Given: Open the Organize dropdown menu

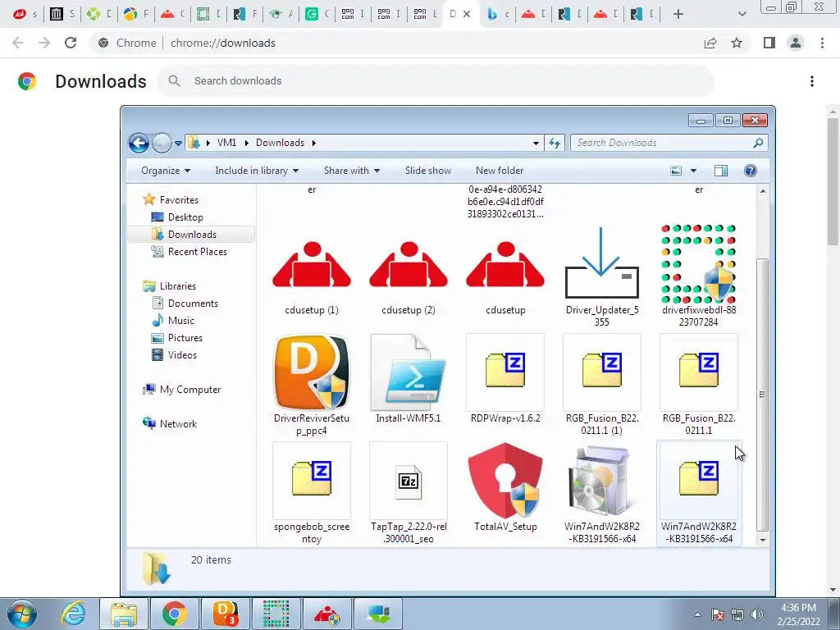Looking at the screenshot, I should click(166, 171).
